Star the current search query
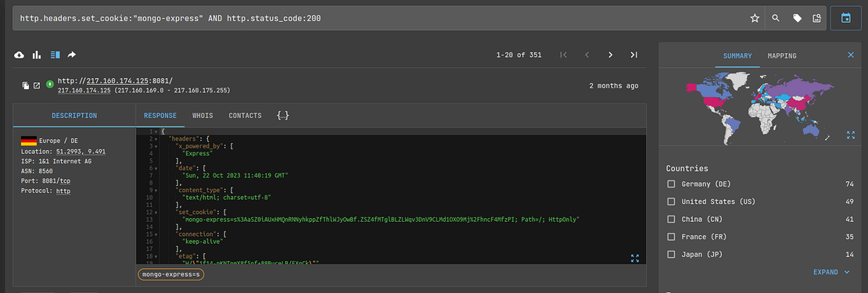The image size is (868, 293). coord(755,18)
